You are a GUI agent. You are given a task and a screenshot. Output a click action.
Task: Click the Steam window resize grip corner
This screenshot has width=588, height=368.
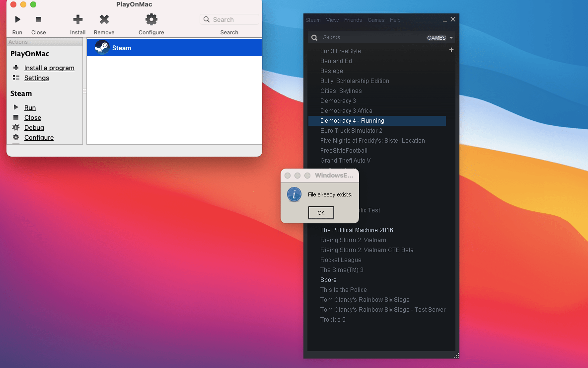pyautogui.click(x=456, y=355)
